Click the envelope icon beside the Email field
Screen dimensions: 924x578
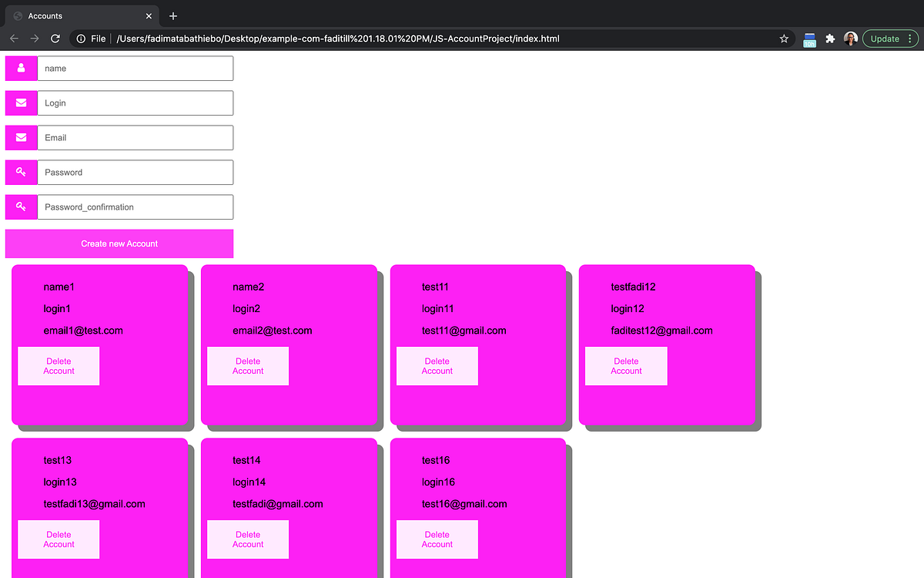(21, 137)
